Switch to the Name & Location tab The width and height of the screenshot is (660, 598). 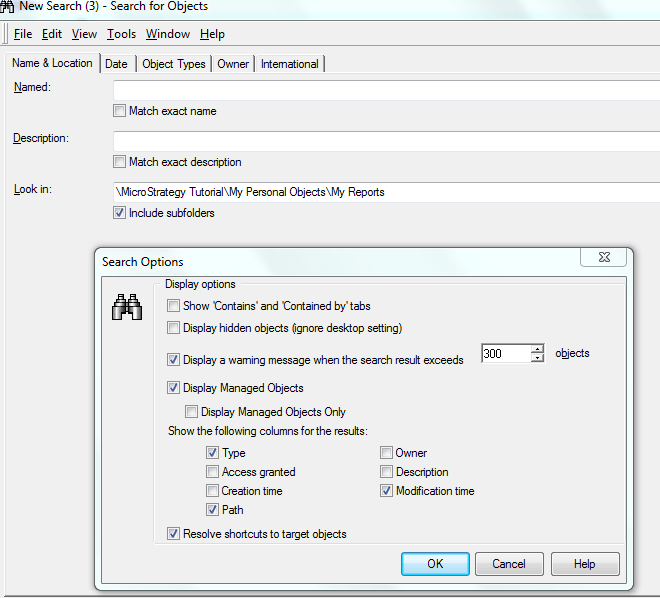(x=52, y=63)
